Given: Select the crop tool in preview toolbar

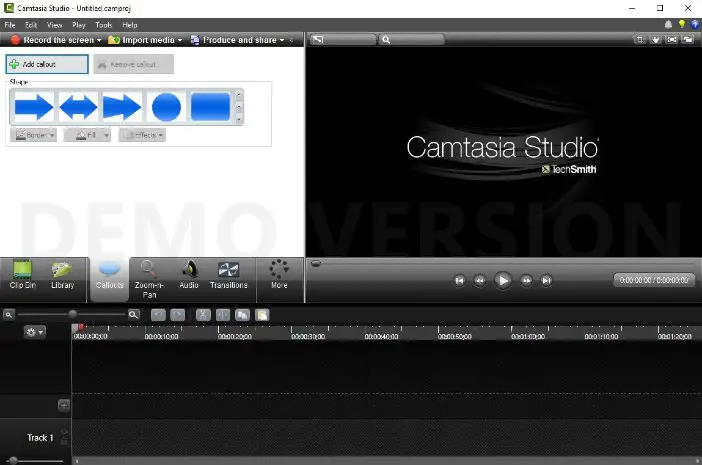Looking at the screenshot, I should pos(640,40).
